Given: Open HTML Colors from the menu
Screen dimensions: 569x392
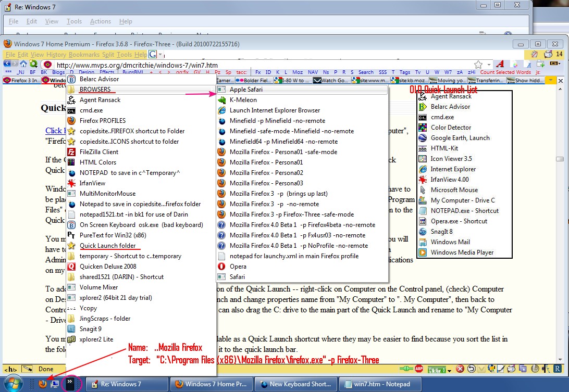Looking at the screenshot, I should tap(141, 162).
